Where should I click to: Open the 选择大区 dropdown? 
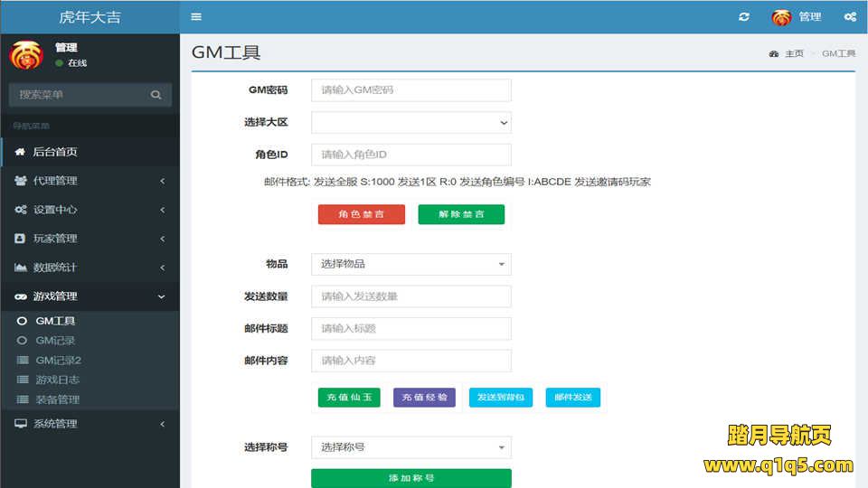pos(410,122)
